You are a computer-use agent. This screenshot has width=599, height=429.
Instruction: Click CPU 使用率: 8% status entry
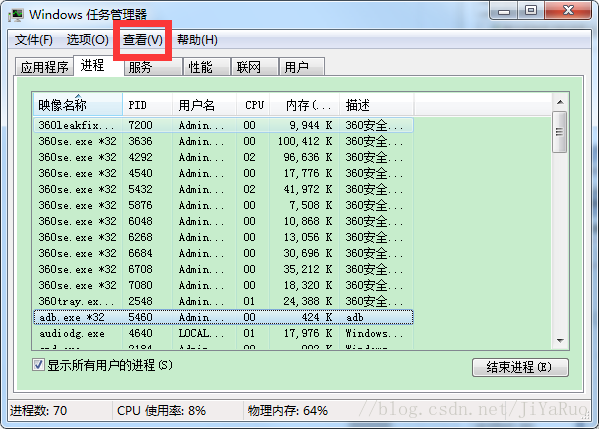pos(161,411)
